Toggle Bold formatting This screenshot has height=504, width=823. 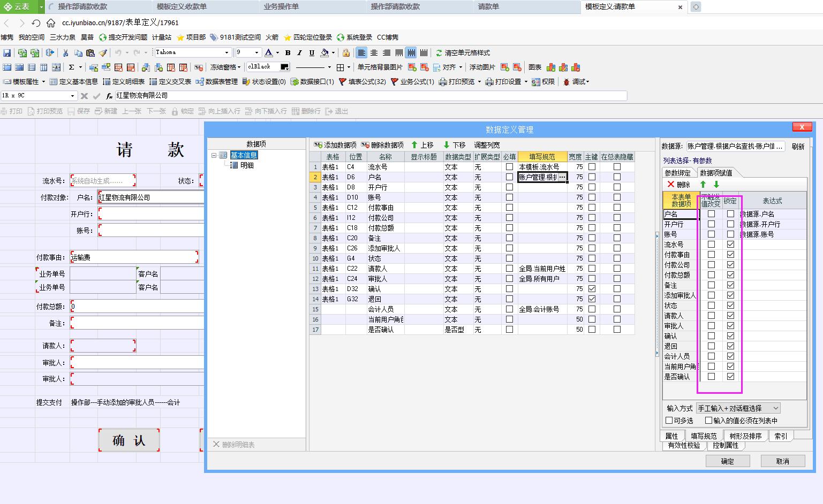click(288, 52)
